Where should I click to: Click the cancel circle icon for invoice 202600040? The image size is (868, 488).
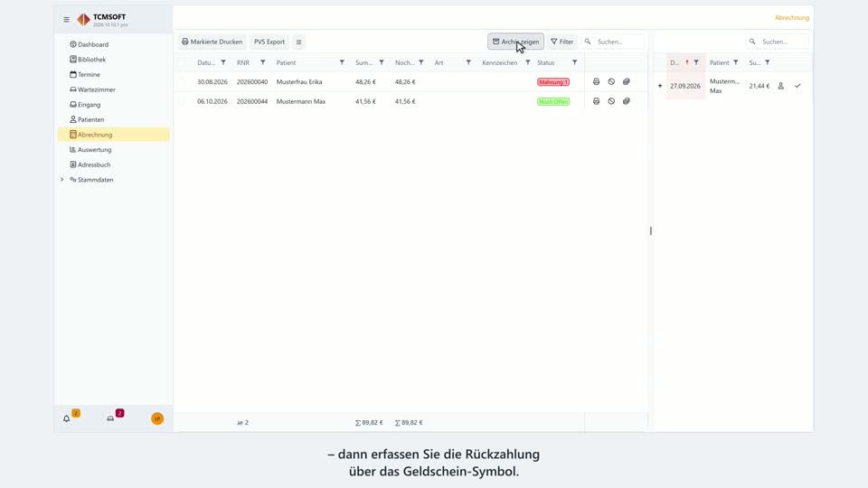point(611,82)
